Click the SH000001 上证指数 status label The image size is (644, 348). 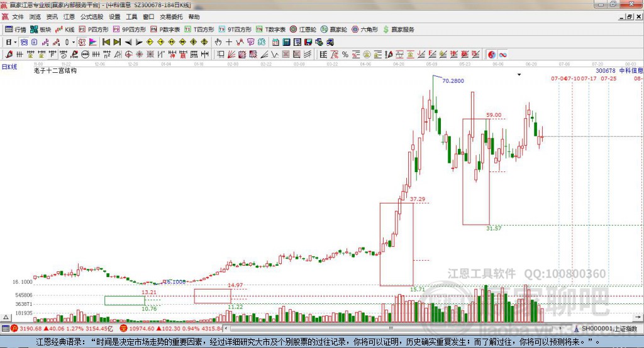[x=609, y=329]
